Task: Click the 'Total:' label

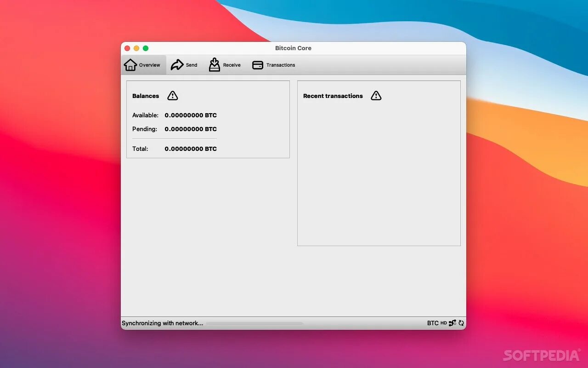Action: [x=140, y=149]
